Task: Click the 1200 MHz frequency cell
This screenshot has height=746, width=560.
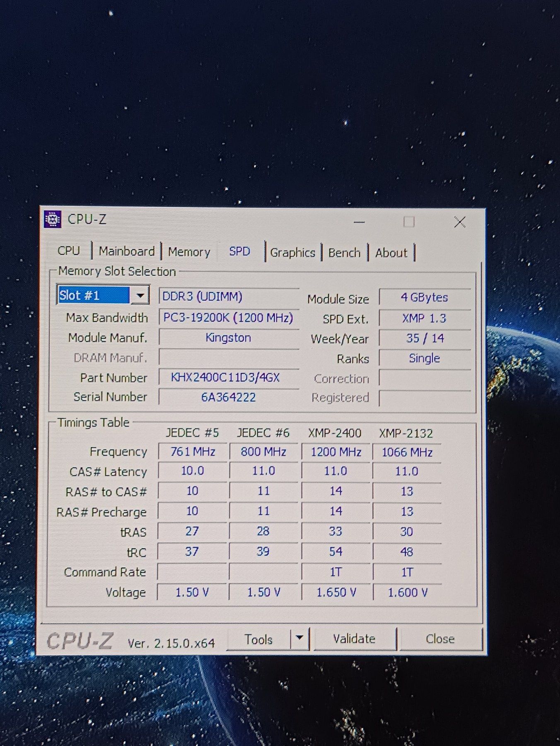Action: [x=336, y=452]
